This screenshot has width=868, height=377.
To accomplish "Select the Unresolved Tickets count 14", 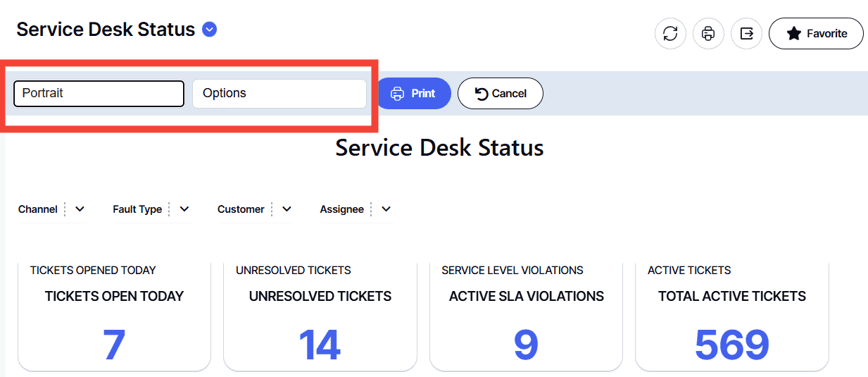I will (x=320, y=345).
